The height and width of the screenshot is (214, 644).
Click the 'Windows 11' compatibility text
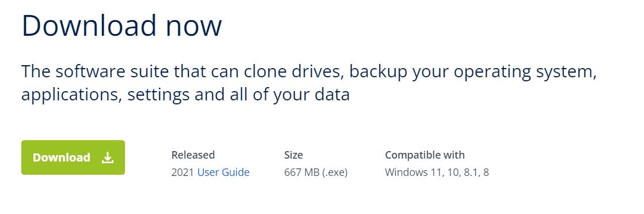coord(412,172)
